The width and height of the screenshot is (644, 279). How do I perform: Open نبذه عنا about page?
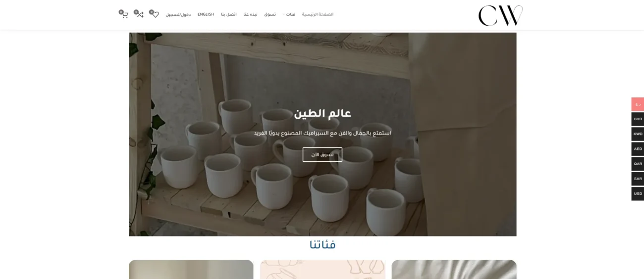(x=250, y=14)
